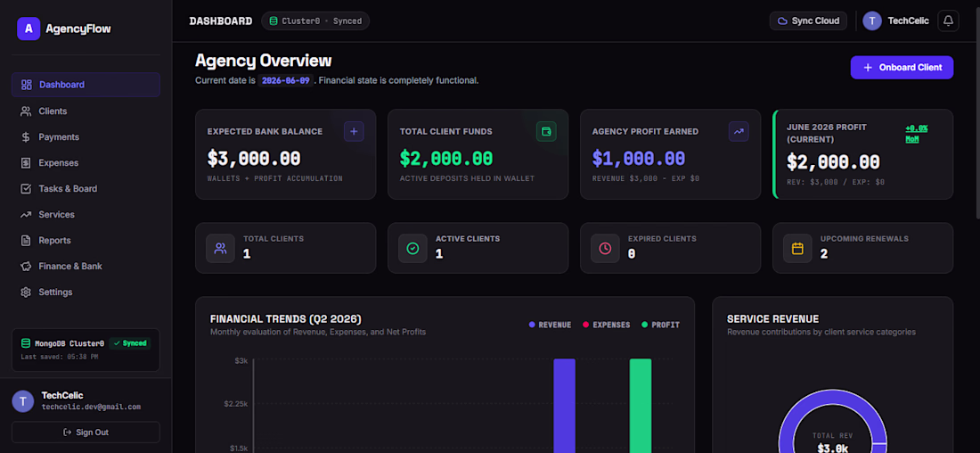Click the Dashboard grid icon

(26, 85)
